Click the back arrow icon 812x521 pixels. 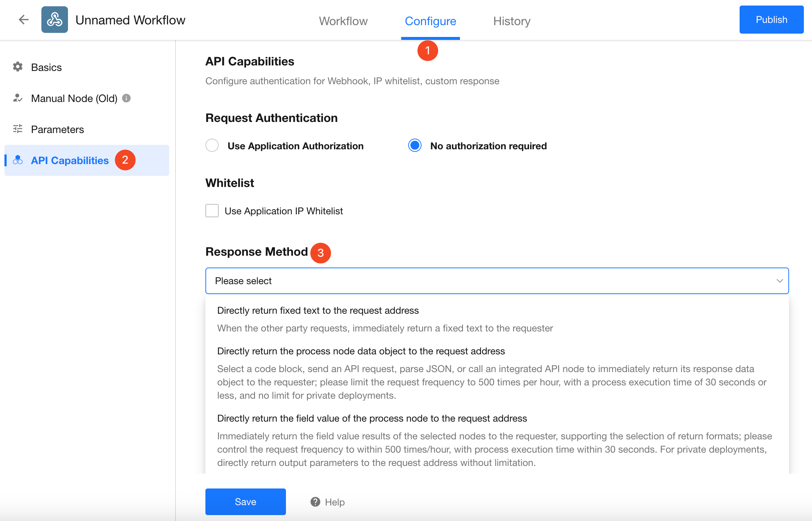(24, 20)
